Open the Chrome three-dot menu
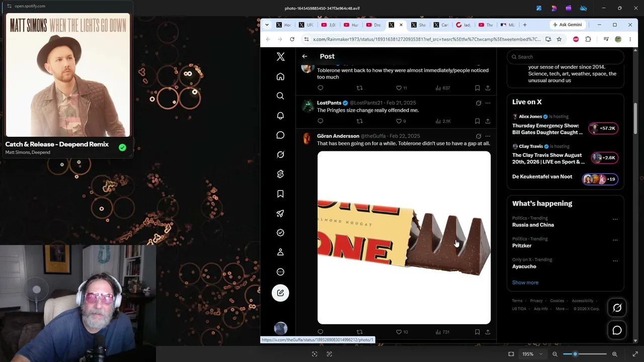 coord(630,39)
